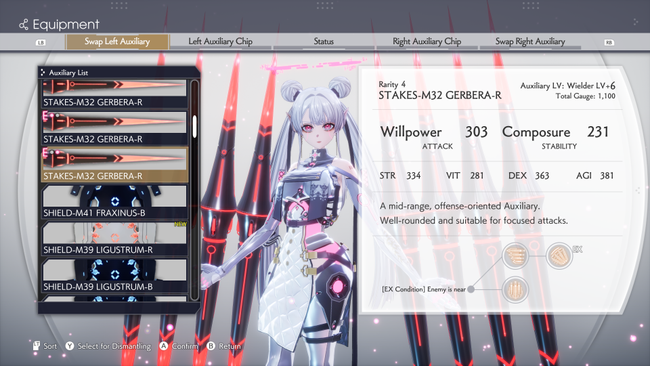Switch to Swap Right Auxiliary tab

coord(530,41)
